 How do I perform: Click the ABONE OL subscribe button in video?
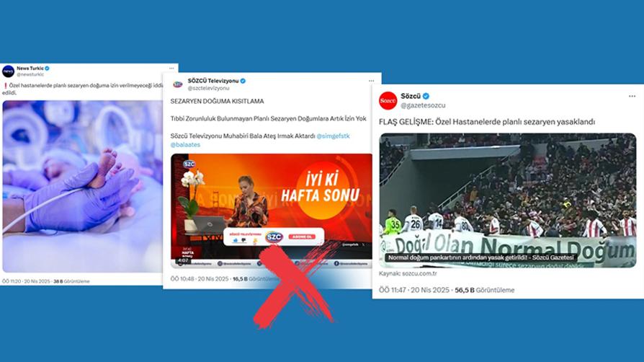tap(301, 237)
